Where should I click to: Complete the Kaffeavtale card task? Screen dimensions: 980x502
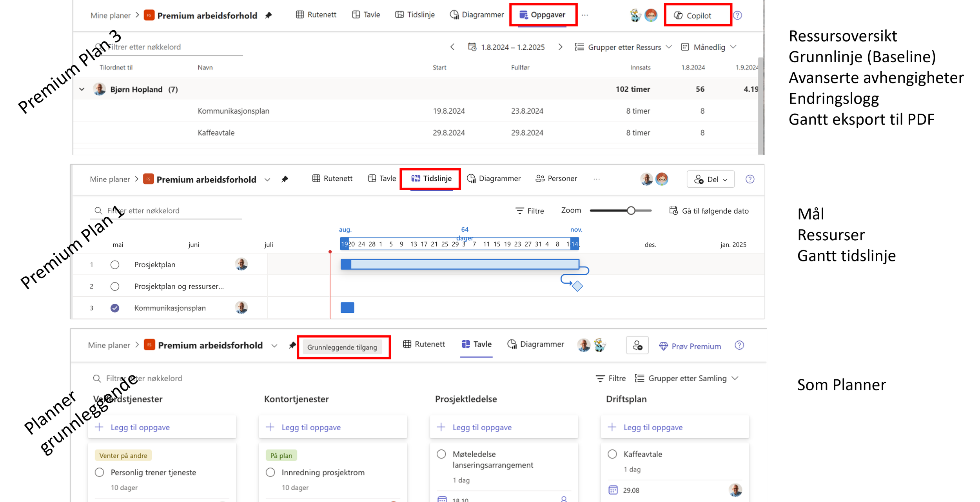coord(612,454)
